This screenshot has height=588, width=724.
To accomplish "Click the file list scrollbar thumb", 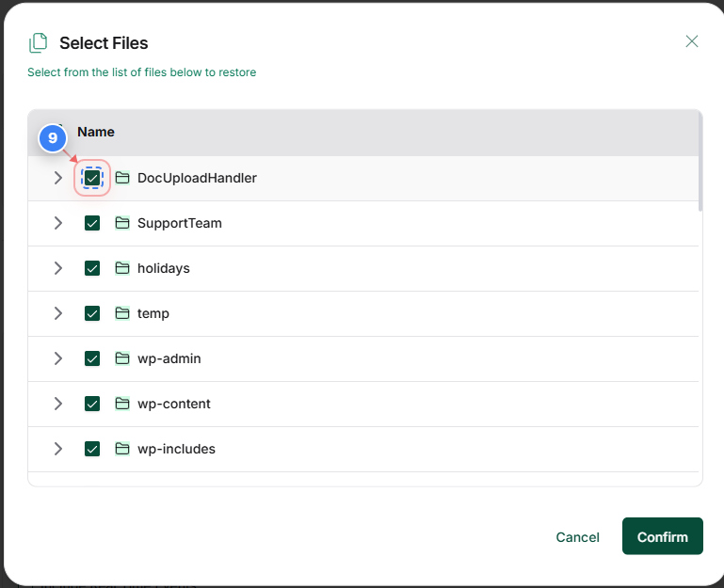I will tap(700, 162).
